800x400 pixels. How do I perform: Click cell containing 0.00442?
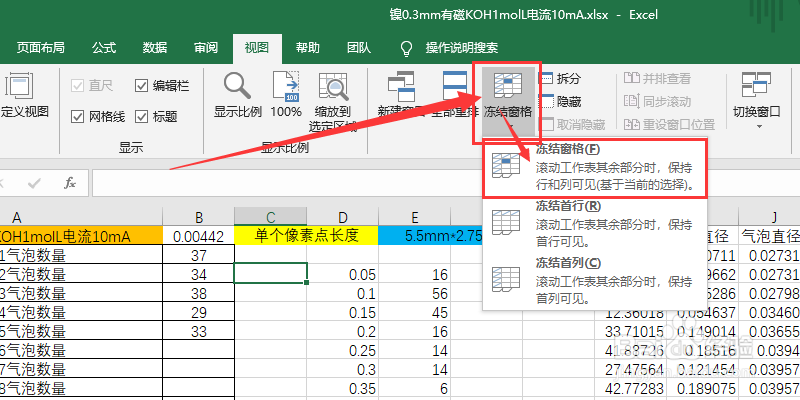click(198, 236)
